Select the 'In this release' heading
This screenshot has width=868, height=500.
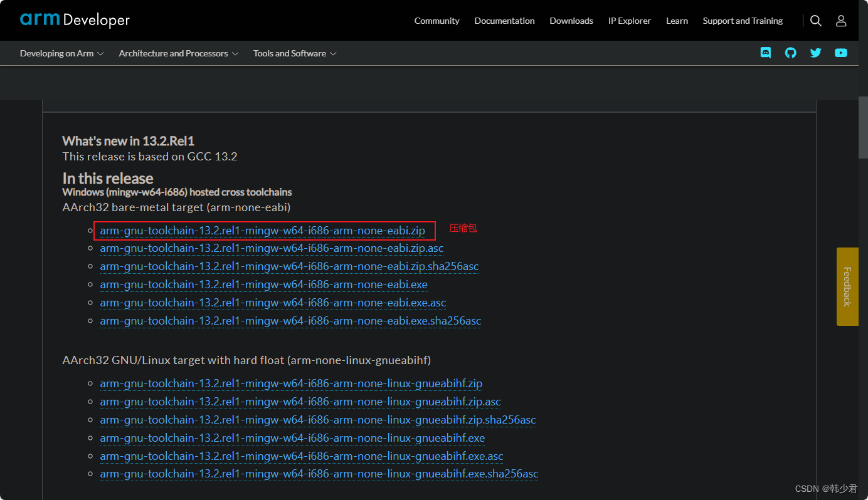point(108,179)
